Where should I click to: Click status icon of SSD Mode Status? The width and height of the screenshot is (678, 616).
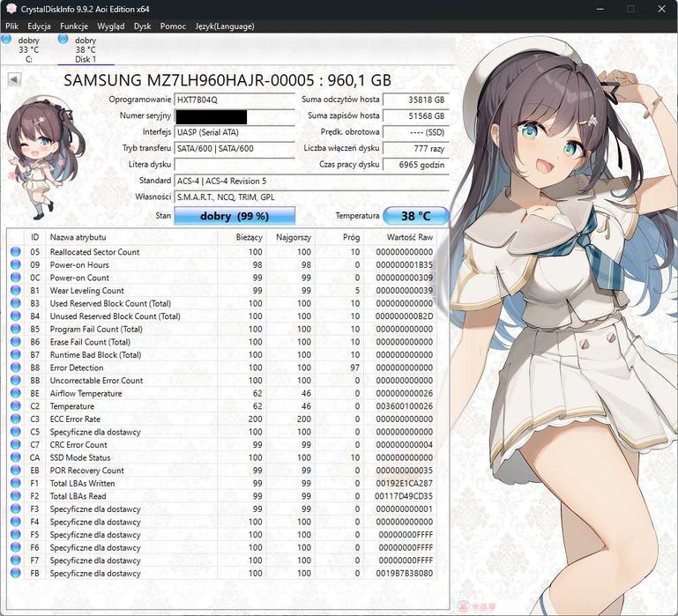click(x=16, y=457)
